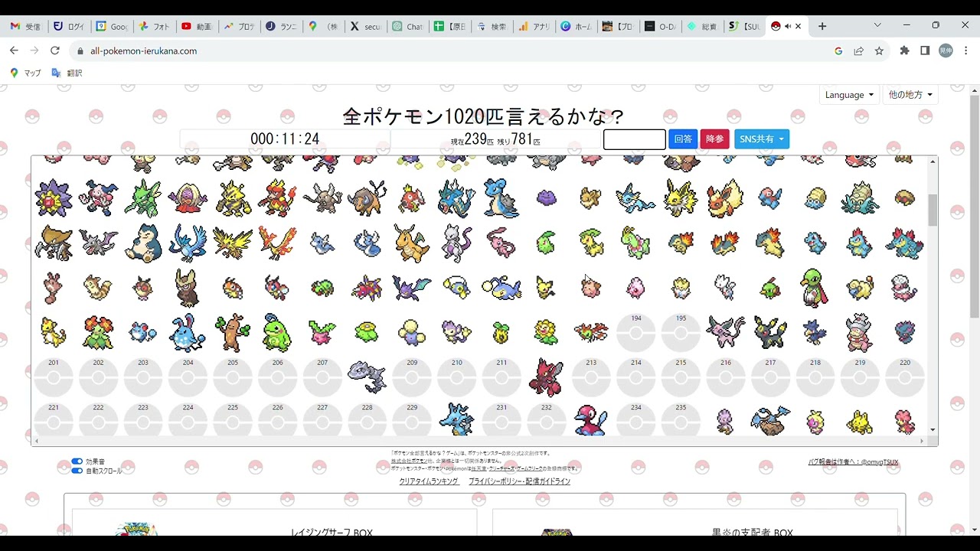Click the Starmie sprite
The width and height of the screenshot is (980, 551).
tap(54, 198)
